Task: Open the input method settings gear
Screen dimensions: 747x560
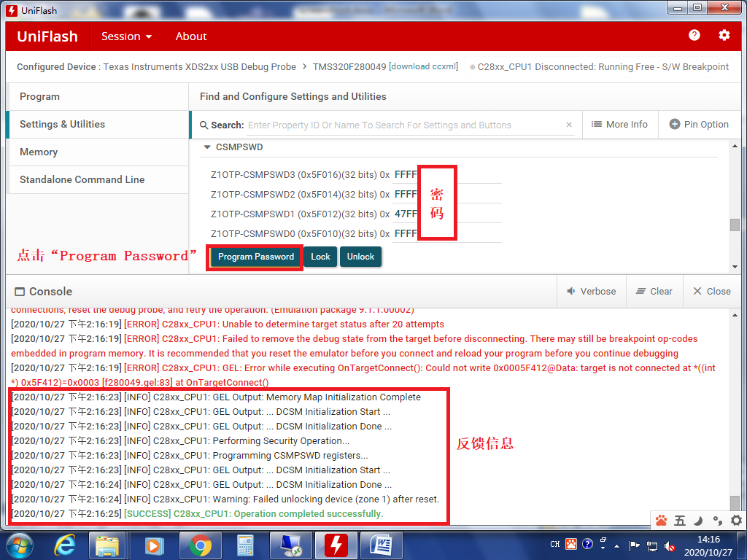Action: click(736, 521)
